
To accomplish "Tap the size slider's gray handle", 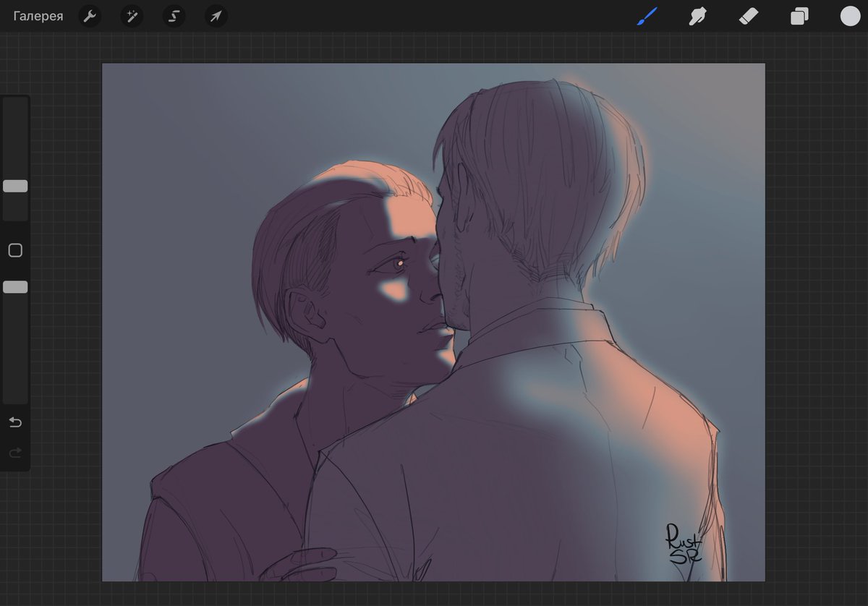I will tap(14, 186).
